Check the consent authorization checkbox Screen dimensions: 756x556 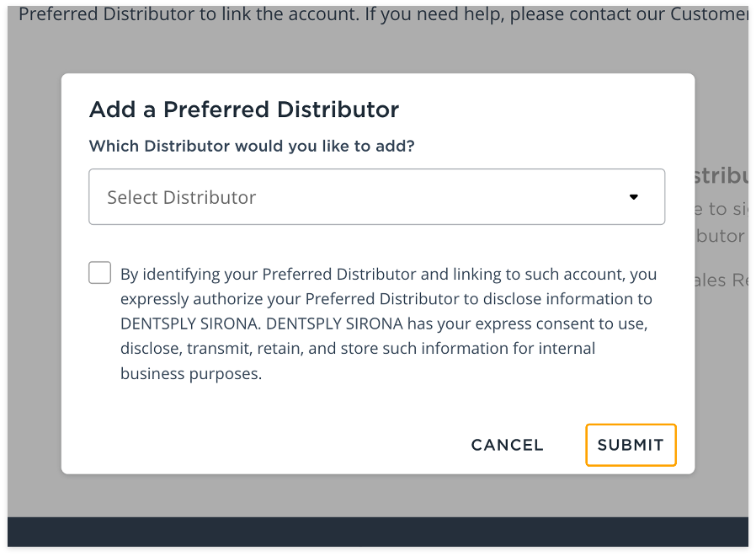100,273
